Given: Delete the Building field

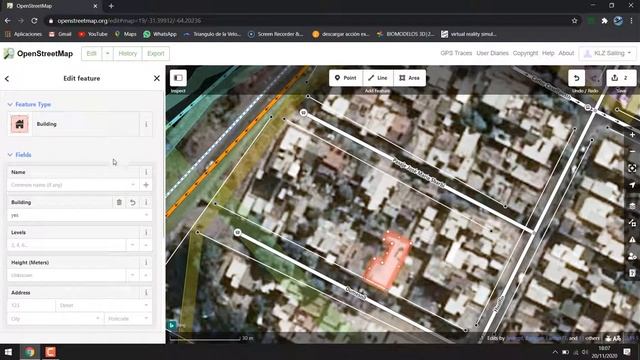Looking at the screenshot, I should (x=119, y=202).
